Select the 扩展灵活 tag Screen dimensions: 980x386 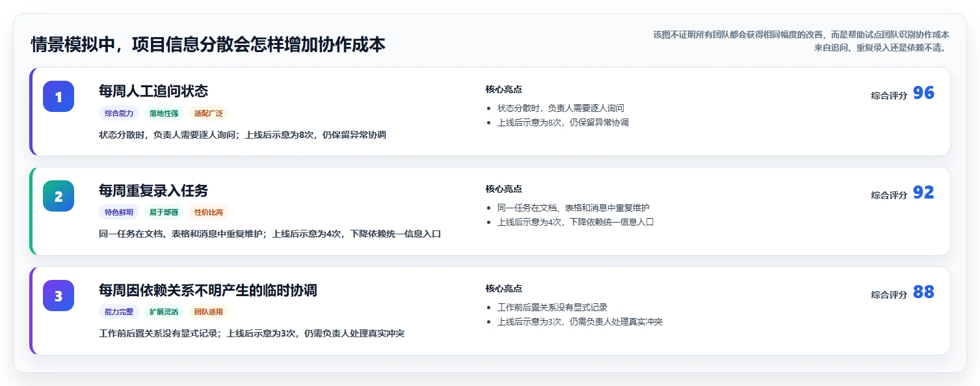[x=164, y=312]
